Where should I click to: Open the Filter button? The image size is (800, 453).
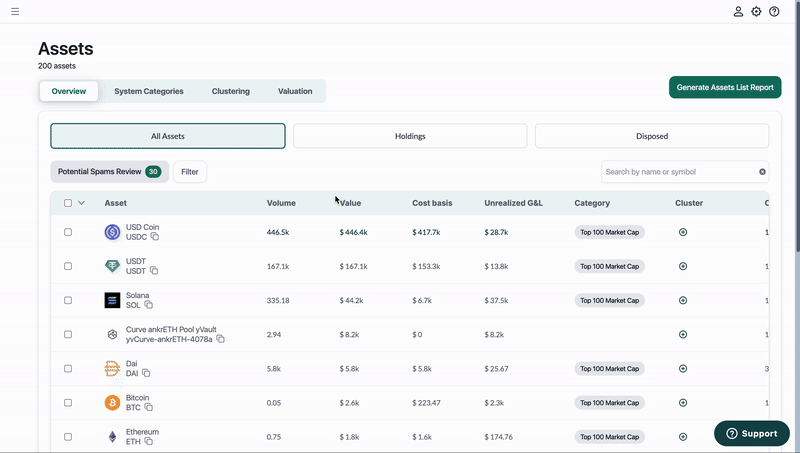(190, 172)
